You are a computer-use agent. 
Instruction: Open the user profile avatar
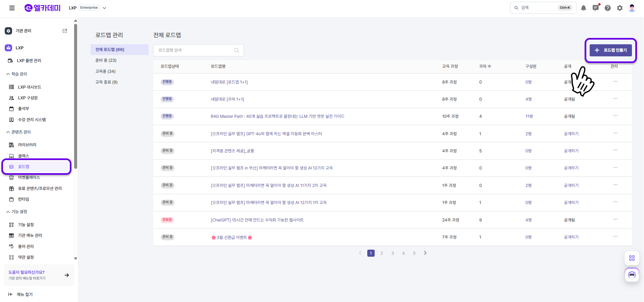(x=632, y=8)
